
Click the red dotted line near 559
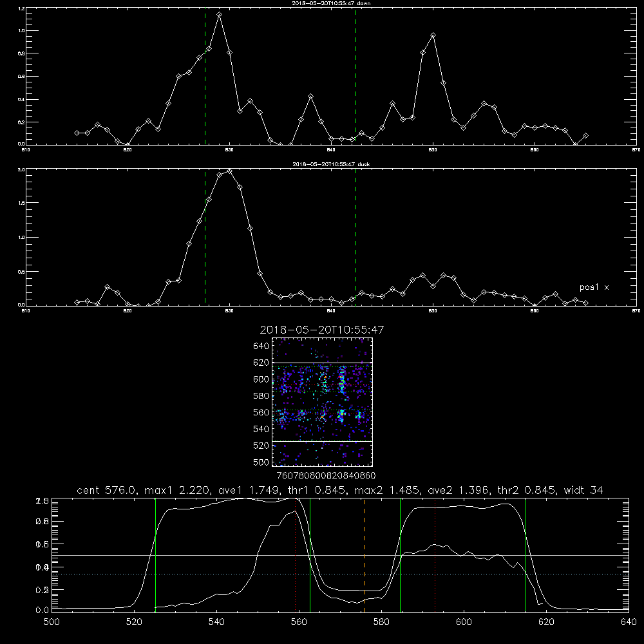click(296, 554)
